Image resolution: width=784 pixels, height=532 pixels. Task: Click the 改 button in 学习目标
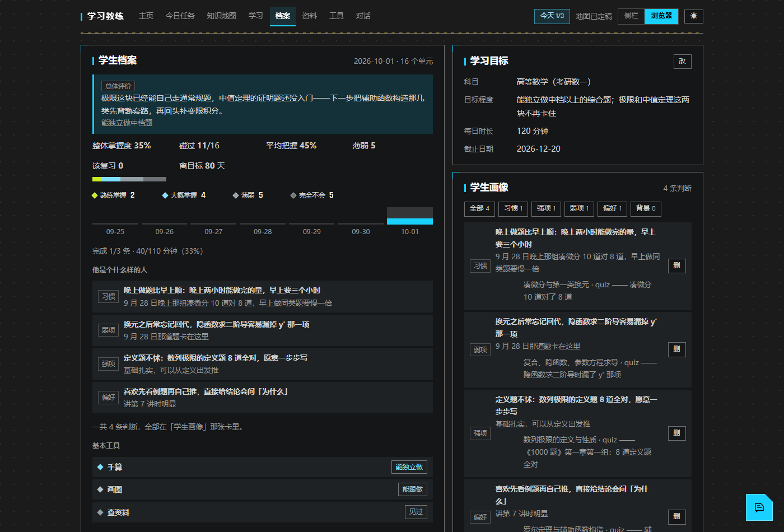(x=683, y=62)
